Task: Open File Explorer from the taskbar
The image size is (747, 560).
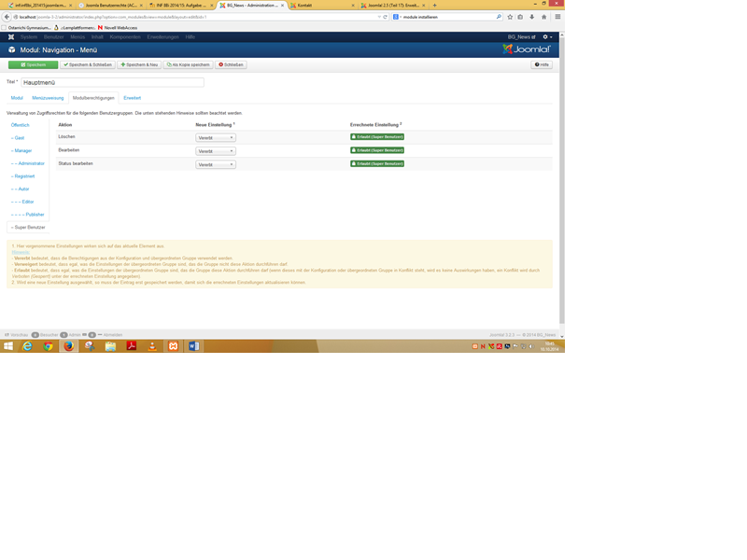Action: 110,346
